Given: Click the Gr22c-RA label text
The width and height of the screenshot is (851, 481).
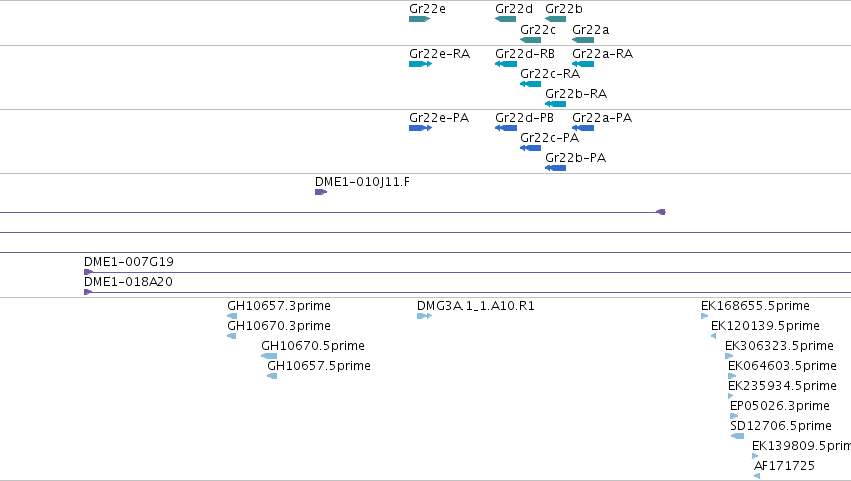Looking at the screenshot, I should tap(550, 74).
